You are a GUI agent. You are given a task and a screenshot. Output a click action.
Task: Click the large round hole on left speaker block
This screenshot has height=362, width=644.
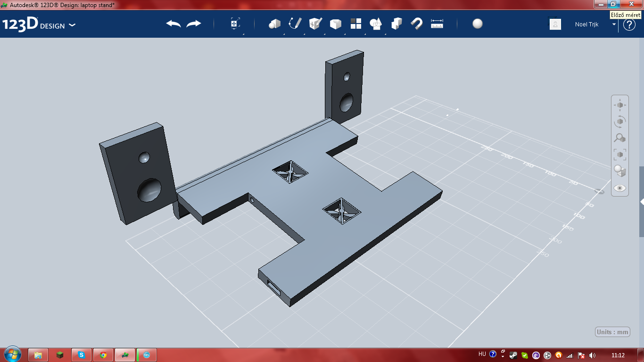[x=149, y=189]
